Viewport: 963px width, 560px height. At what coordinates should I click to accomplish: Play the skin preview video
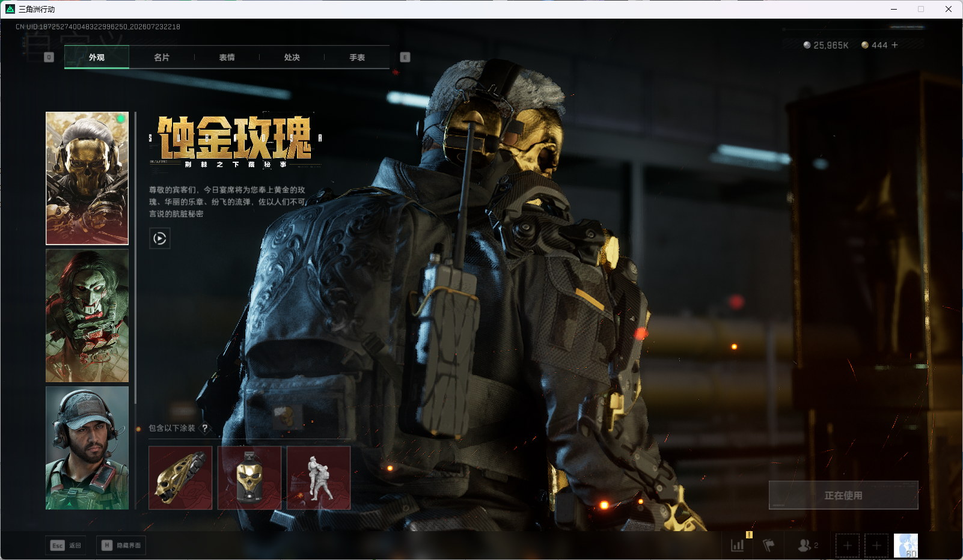[159, 239]
